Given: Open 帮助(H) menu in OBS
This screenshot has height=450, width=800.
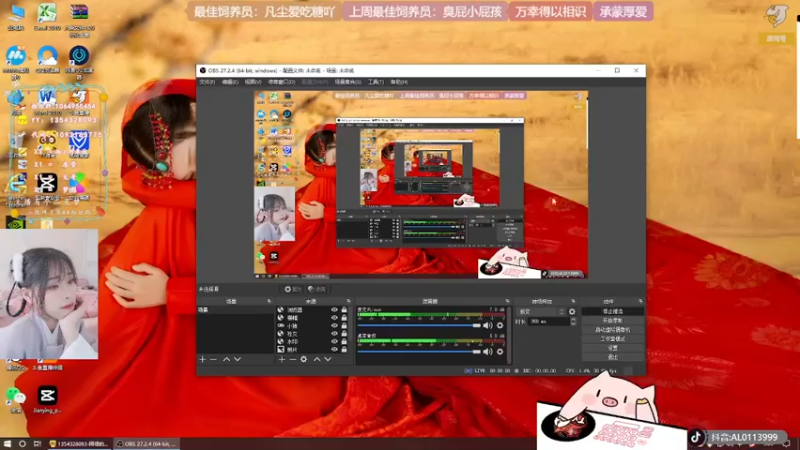Looking at the screenshot, I should (x=399, y=82).
